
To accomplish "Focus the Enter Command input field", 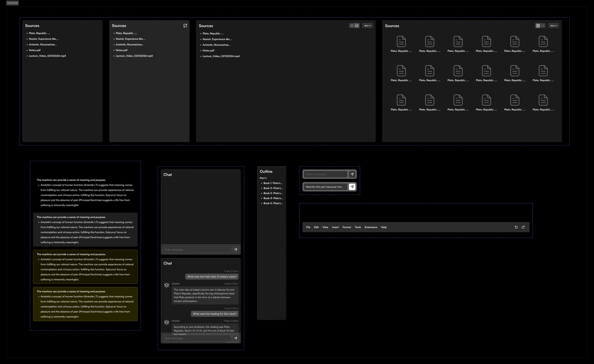I will pos(325,174).
